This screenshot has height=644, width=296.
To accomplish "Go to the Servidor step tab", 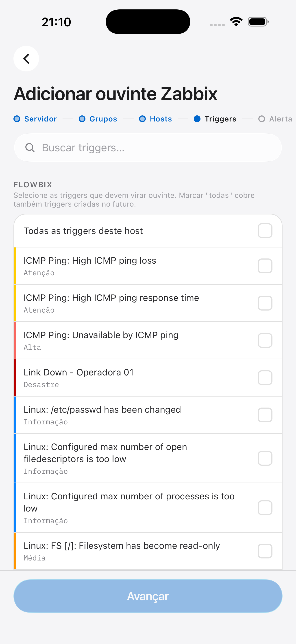I will [40, 119].
